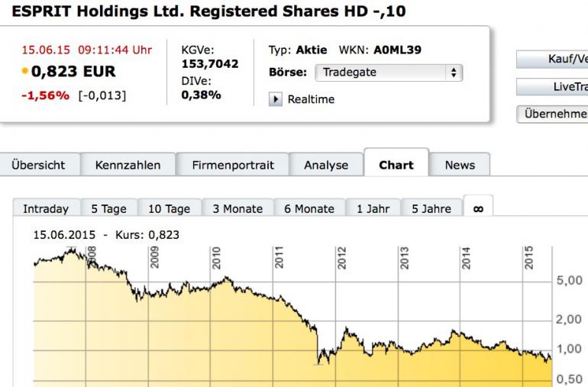Click the KGVe value 153,7042
Image resolution: width=588 pixels, height=387 pixels.
[x=210, y=64]
